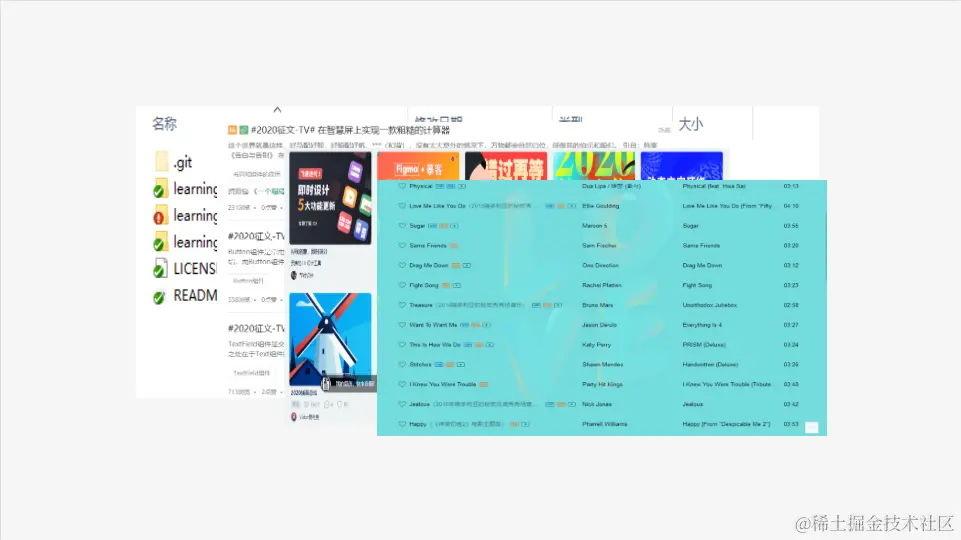
Task: Click the MV icon for Want To Want Me
Action: [486, 325]
